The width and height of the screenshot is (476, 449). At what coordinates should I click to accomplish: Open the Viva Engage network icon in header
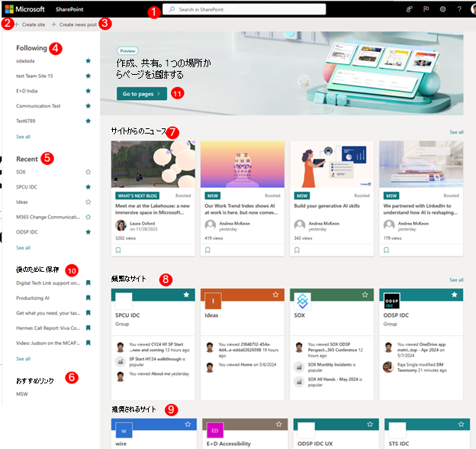coord(409,9)
